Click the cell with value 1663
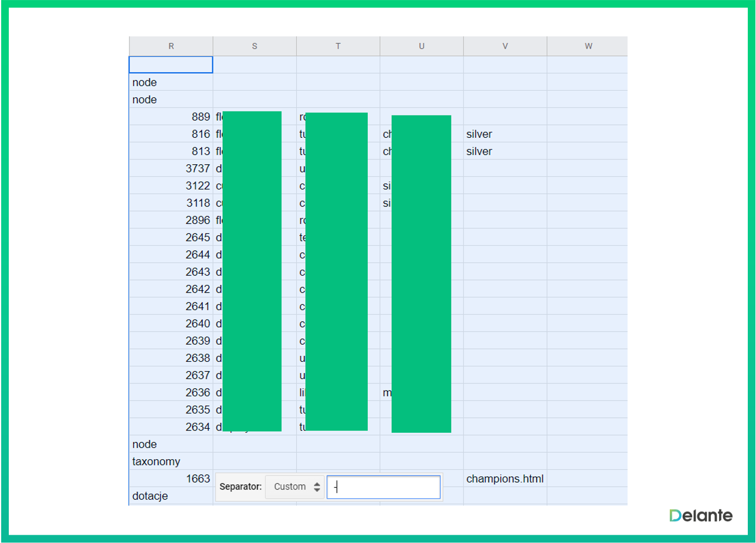 point(171,478)
